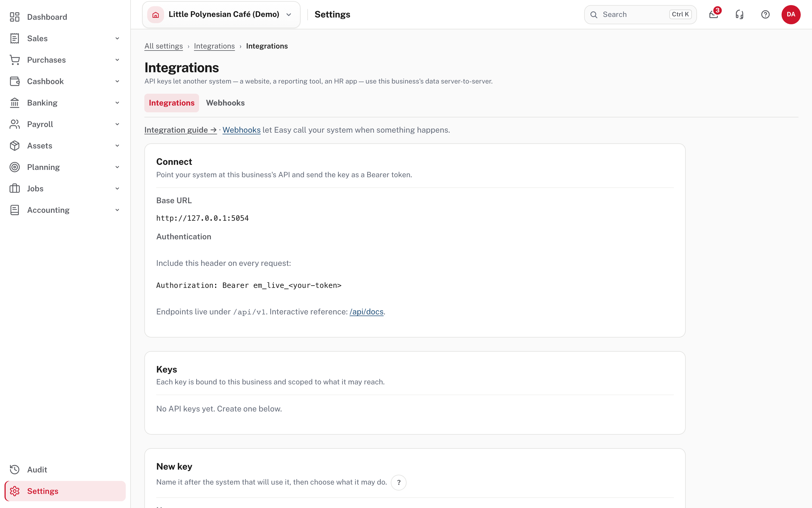This screenshot has width=812, height=508.
Task: Click the Banking building icon
Action: coord(14,103)
